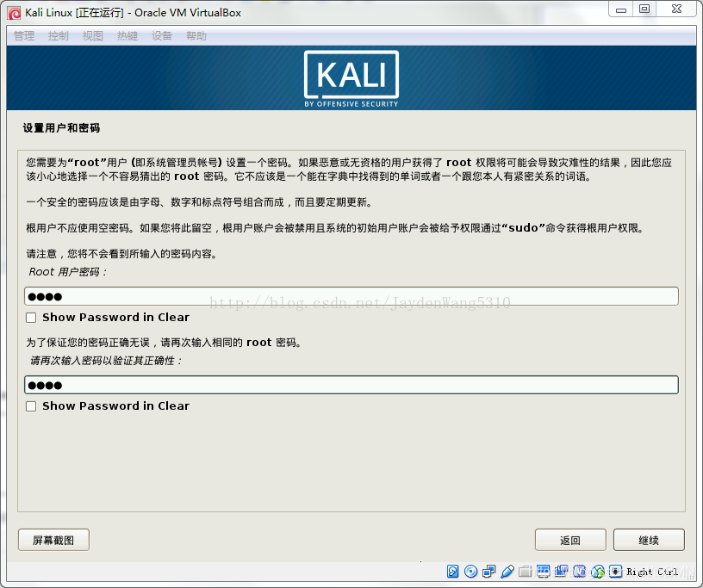This screenshot has width=703, height=588.
Task: Click the 请再次输入密码以验证其正确性 label
Action: [106, 361]
